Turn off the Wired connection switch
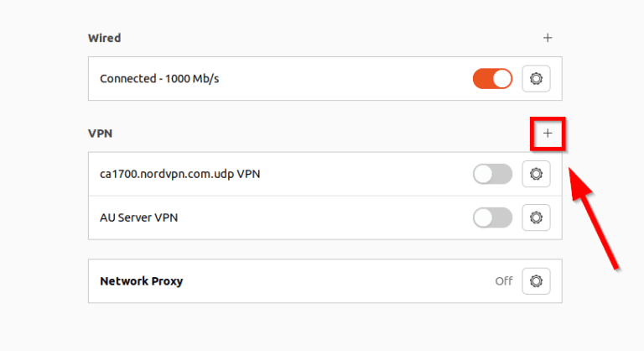Screen dimensions: 644x351 pyautogui.click(x=492, y=79)
